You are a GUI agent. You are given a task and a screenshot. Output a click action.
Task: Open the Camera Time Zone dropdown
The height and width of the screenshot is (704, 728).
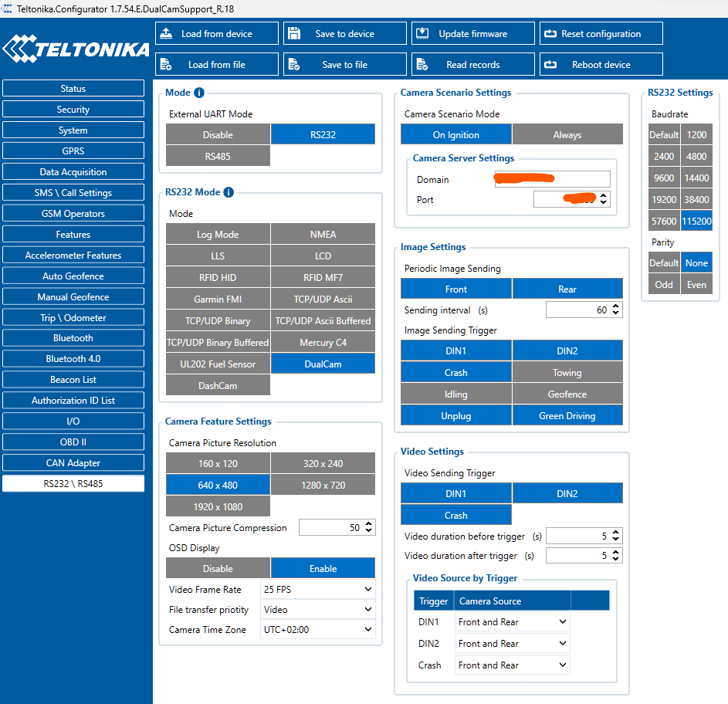pos(317,630)
